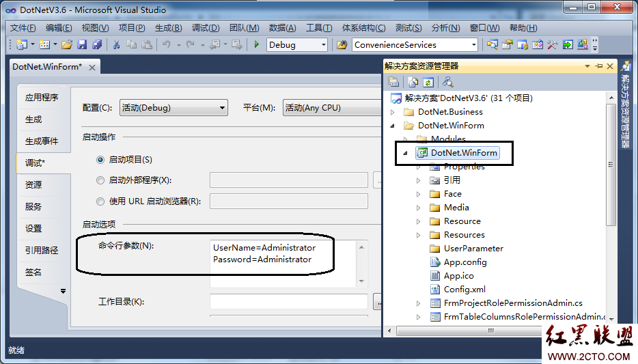Open the 配置(C) 活动(Debug) dropdown
The height and width of the screenshot is (364, 638).
(174, 108)
